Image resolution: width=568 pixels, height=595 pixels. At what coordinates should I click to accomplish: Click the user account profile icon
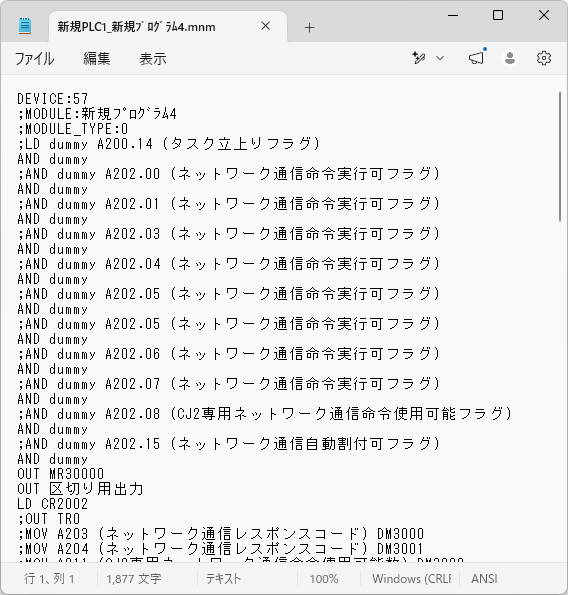coord(510,58)
